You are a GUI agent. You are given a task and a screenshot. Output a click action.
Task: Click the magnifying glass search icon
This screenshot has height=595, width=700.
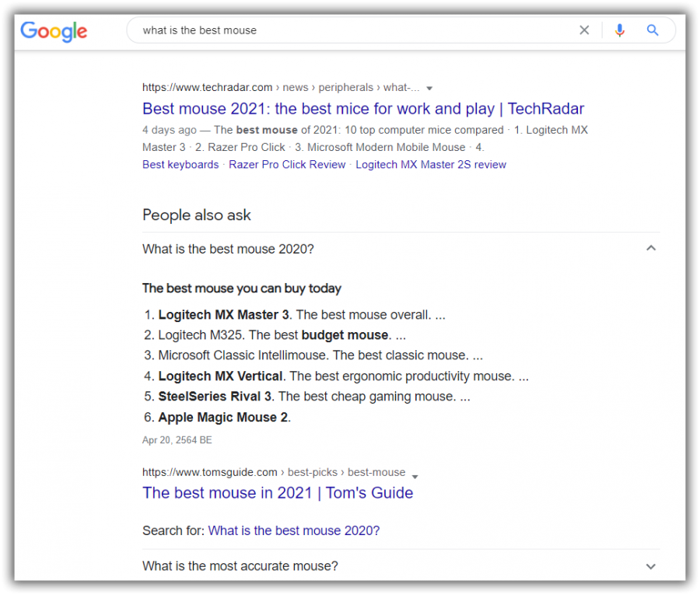pyautogui.click(x=653, y=30)
